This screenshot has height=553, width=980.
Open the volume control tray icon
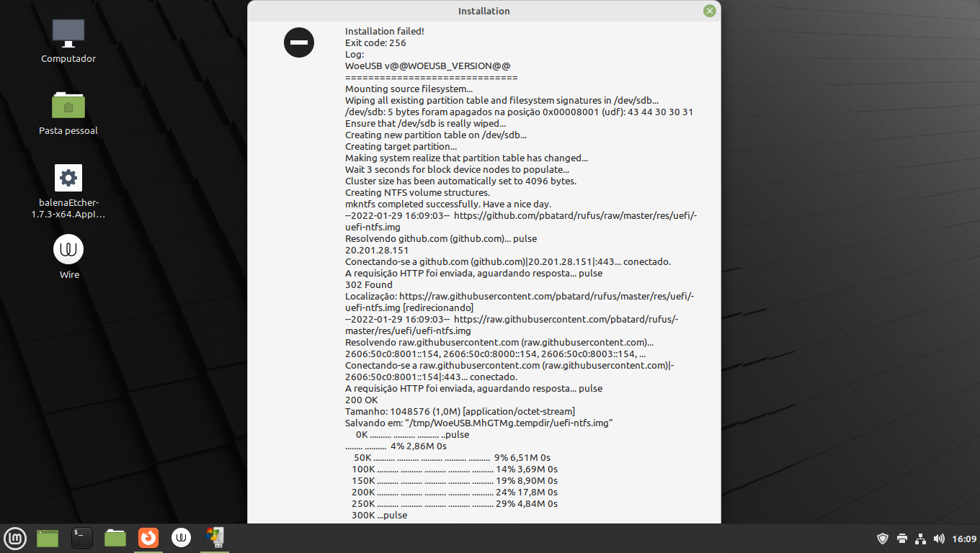[x=939, y=539]
